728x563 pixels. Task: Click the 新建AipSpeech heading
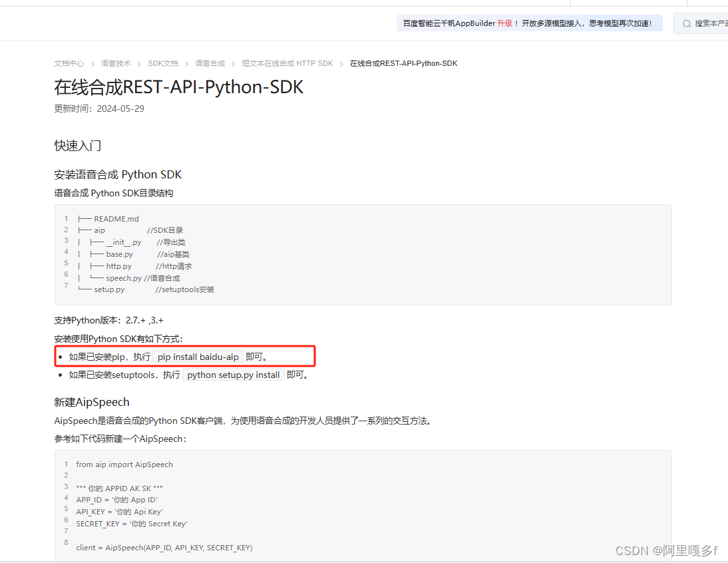click(92, 402)
